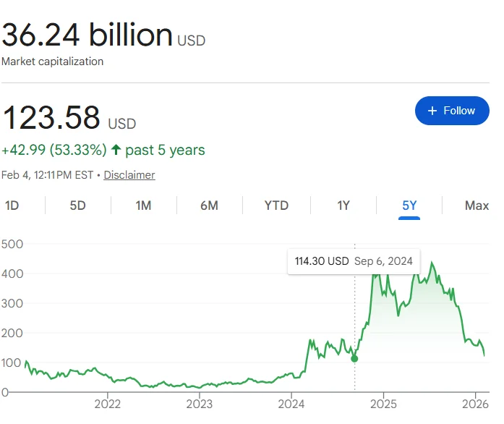Click the plus icon on Follow button
The width and height of the screenshot is (504, 424).
coord(432,111)
